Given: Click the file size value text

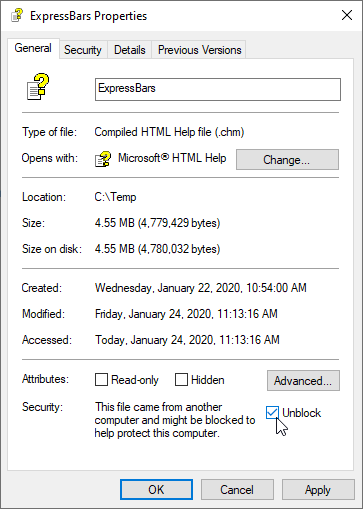Looking at the screenshot, I should click(157, 223).
